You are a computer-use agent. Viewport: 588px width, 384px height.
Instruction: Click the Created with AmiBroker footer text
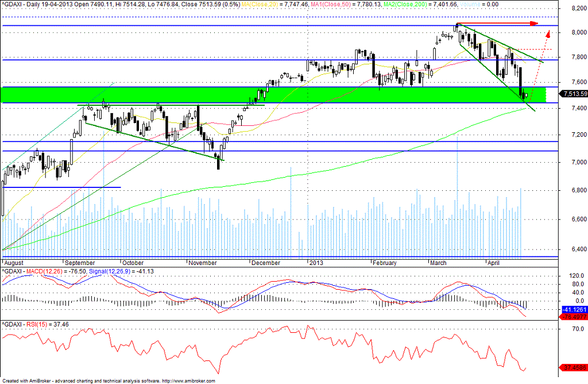point(109,381)
